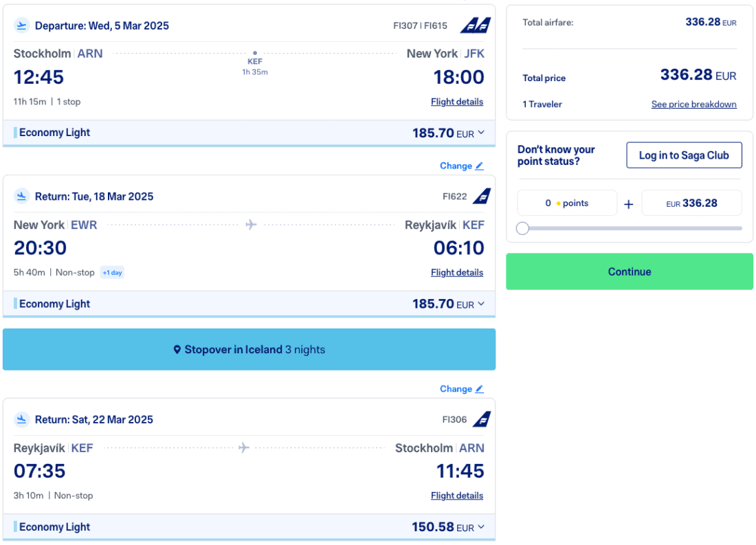The image size is (756, 545).
Task: Expand the 150.58 EUR fare dropdown
Action: click(481, 527)
